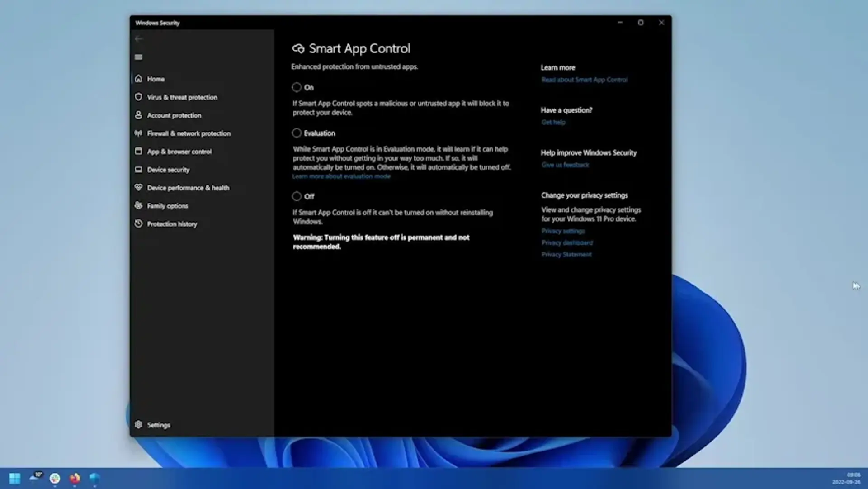Open Read about Smart App Control link
Viewport: 868px width, 489px height.
tap(584, 80)
